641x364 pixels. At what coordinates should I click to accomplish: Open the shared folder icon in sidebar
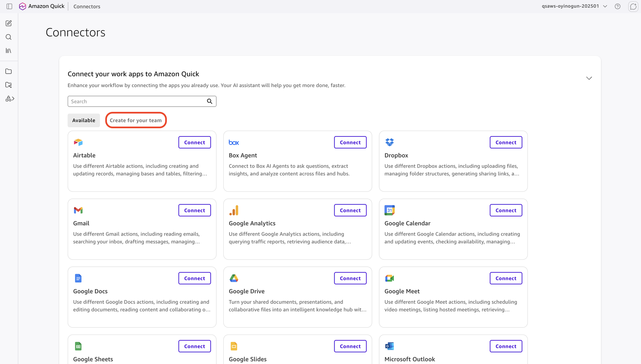click(x=9, y=85)
